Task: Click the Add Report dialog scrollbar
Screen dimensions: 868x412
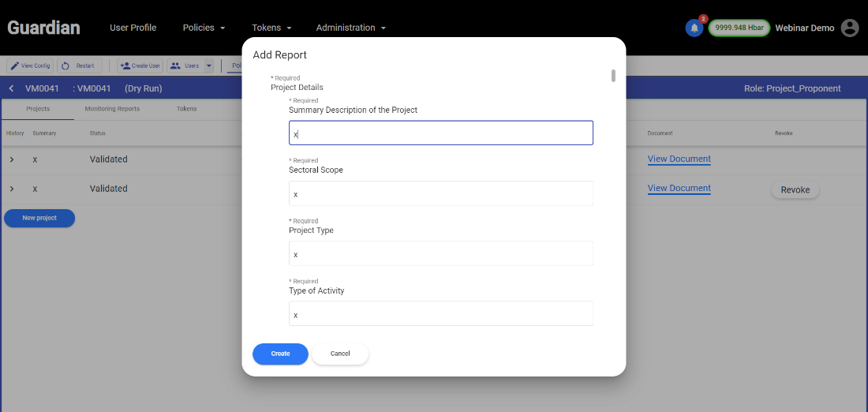Action: pos(613,76)
